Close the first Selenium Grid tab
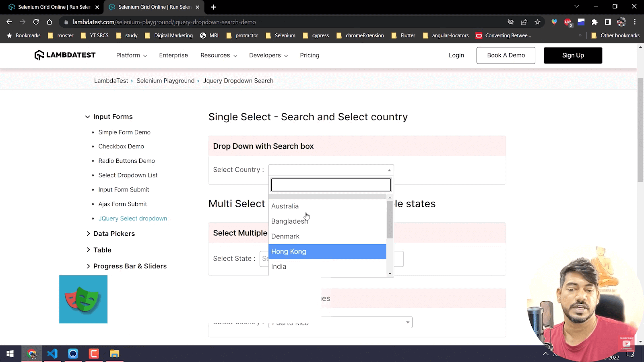This screenshot has width=644, height=362. (97, 7)
